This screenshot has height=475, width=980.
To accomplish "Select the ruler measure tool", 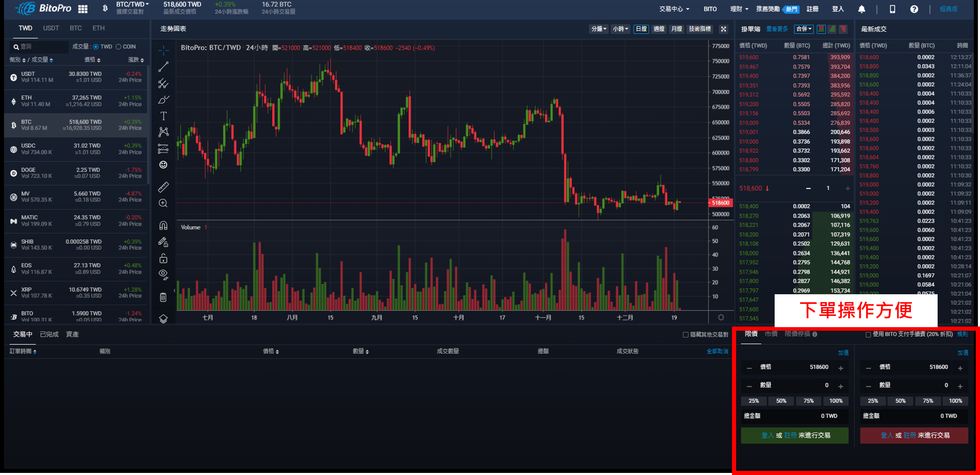I will pyautogui.click(x=164, y=187).
